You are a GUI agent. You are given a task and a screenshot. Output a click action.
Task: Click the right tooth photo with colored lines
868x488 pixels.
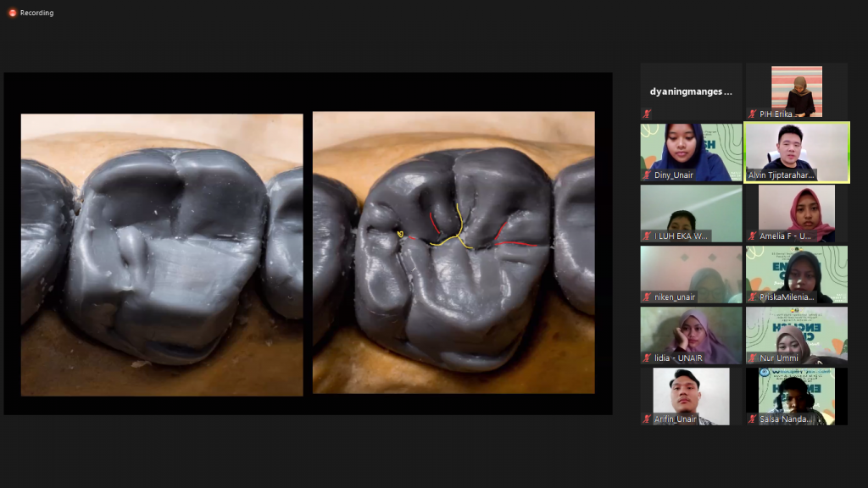[453, 254]
